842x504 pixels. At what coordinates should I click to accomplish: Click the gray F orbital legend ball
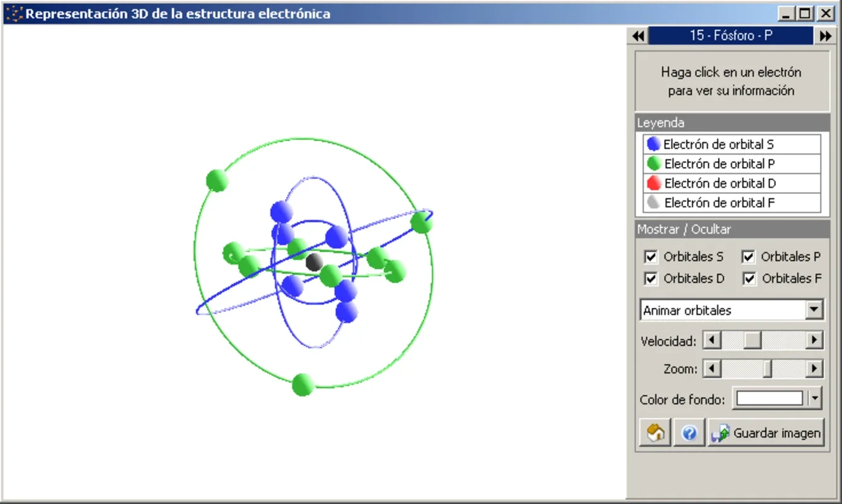tap(654, 203)
